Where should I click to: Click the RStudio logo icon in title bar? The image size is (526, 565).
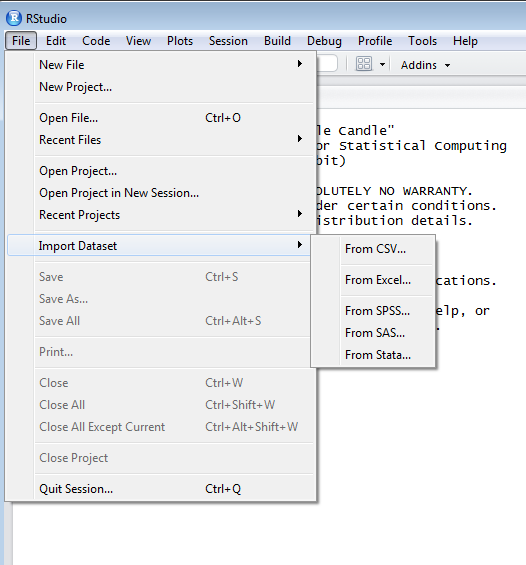[x=14, y=18]
